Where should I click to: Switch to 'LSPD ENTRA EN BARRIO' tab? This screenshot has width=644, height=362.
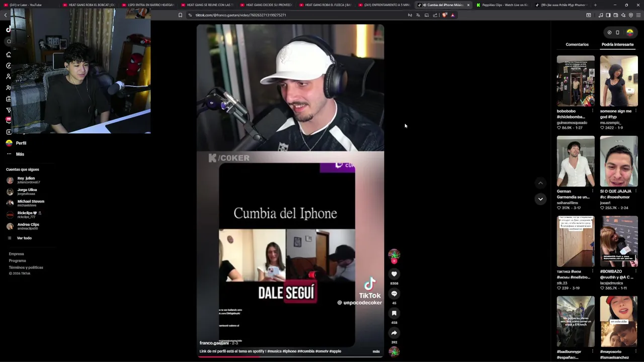(x=148, y=5)
